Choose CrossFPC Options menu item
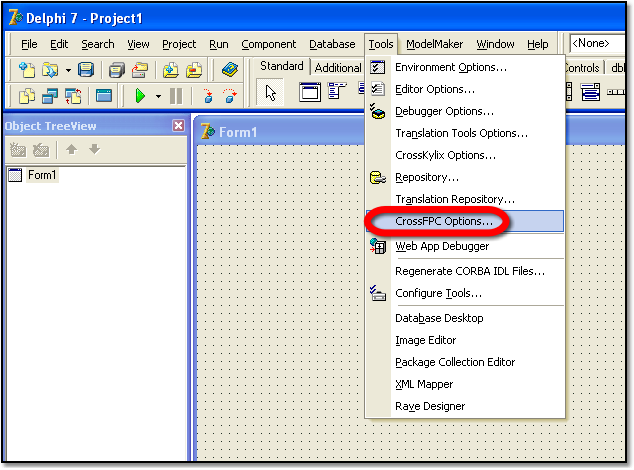 (x=465, y=221)
